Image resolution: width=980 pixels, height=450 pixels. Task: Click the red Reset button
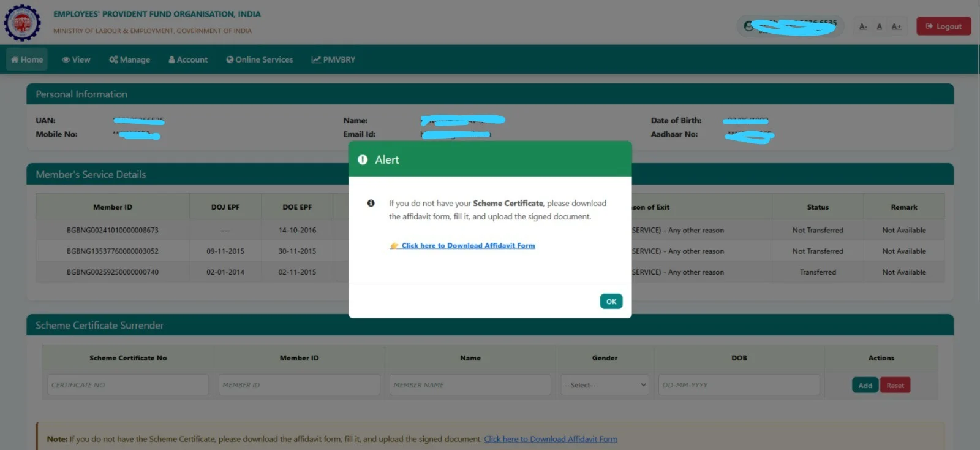(895, 385)
